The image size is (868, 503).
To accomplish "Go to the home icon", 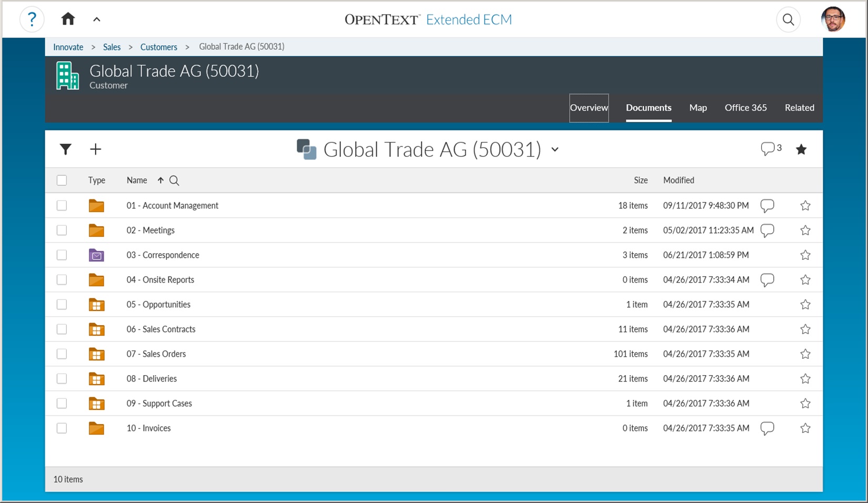I will point(68,19).
